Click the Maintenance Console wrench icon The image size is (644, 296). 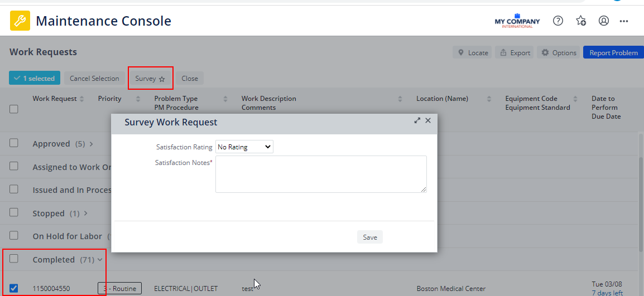tap(20, 21)
